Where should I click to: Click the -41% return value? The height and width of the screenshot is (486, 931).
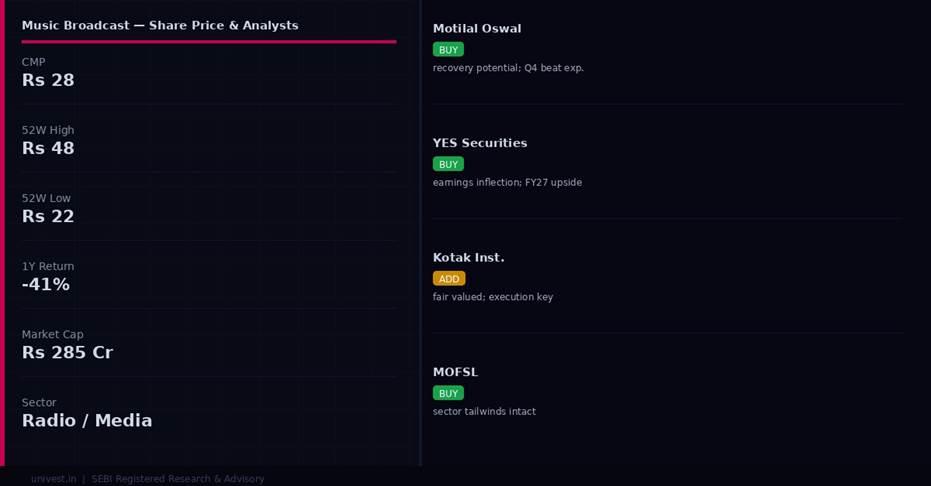pos(46,284)
